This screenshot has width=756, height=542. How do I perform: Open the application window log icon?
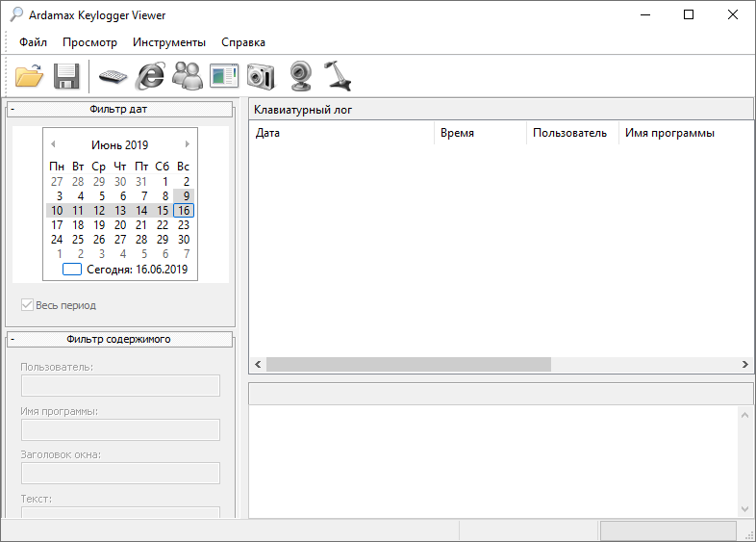click(x=223, y=75)
